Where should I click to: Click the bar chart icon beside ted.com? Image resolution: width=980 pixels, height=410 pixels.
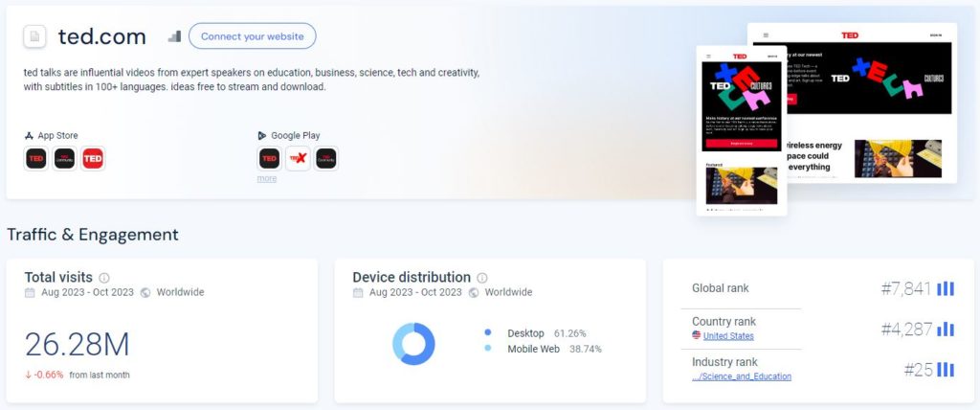click(174, 36)
